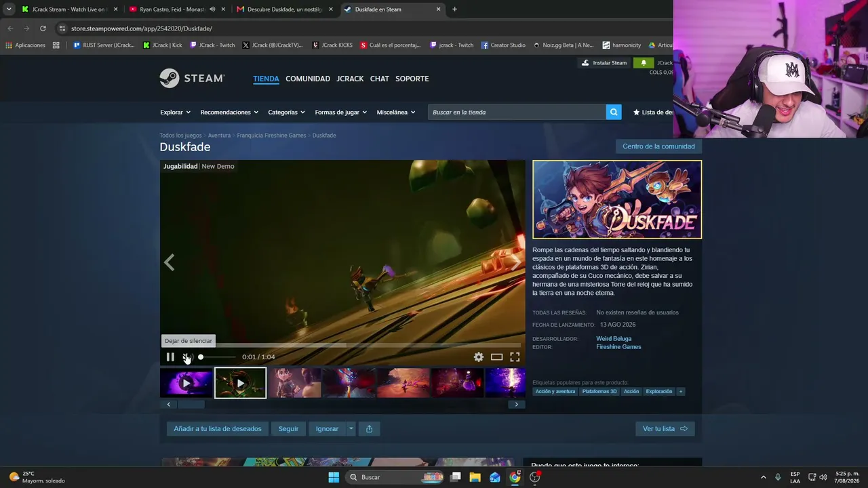
Task: Select the Duskfade en Steam tab
Action: click(393, 9)
